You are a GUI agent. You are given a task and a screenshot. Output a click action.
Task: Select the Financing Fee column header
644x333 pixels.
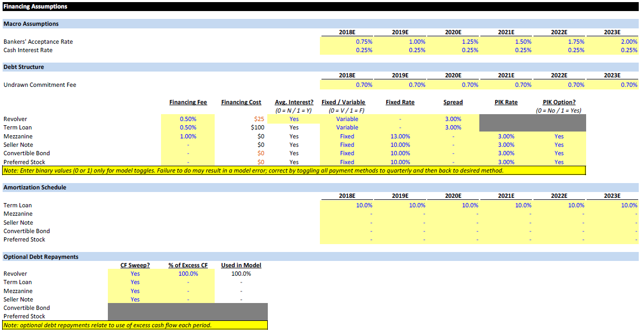pyautogui.click(x=188, y=102)
